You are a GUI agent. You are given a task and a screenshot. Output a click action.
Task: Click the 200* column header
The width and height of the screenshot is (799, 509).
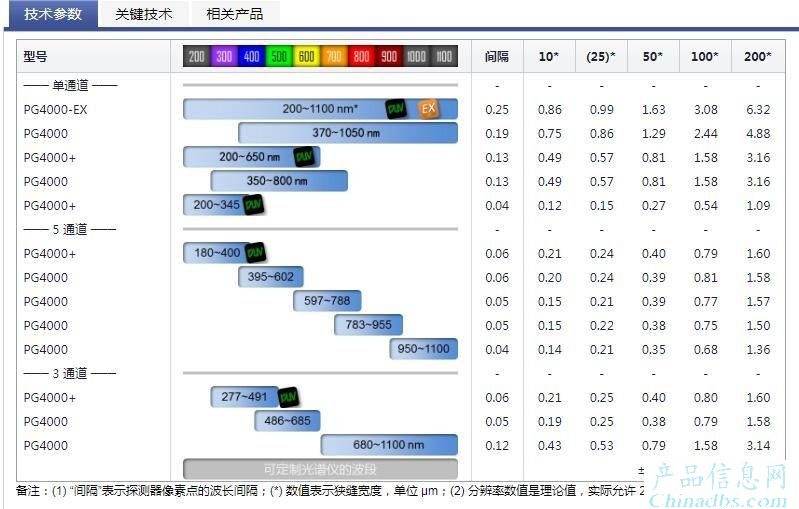758,57
